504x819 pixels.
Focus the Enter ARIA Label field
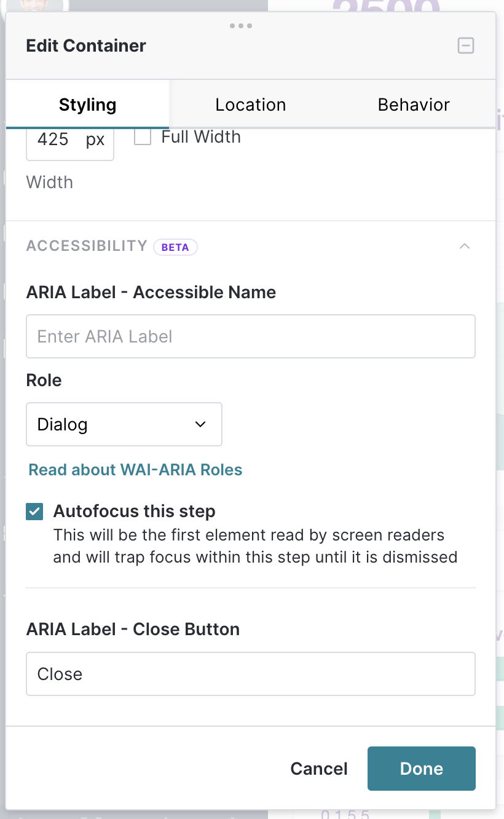tap(251, 336)
